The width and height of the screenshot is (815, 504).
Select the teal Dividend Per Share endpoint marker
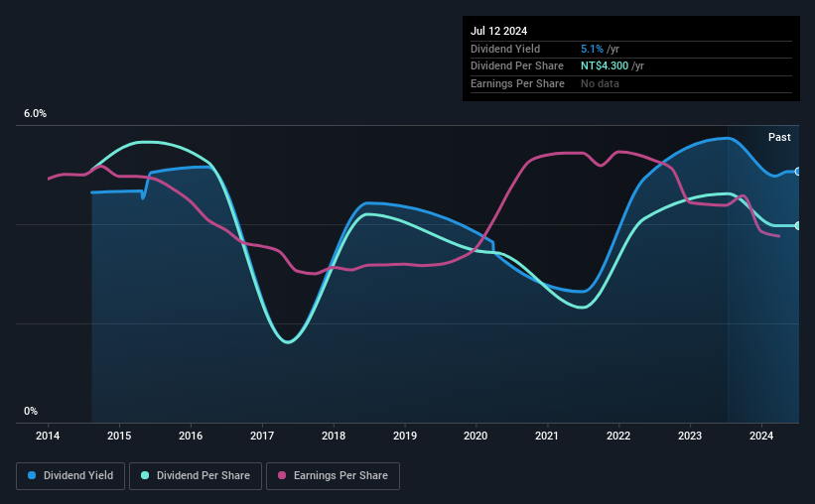[x=798, y=225]
